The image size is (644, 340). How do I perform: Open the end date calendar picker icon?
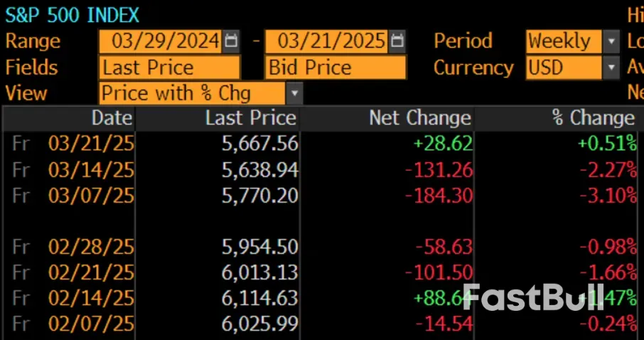pyautogui.click(x=397, y=41)
